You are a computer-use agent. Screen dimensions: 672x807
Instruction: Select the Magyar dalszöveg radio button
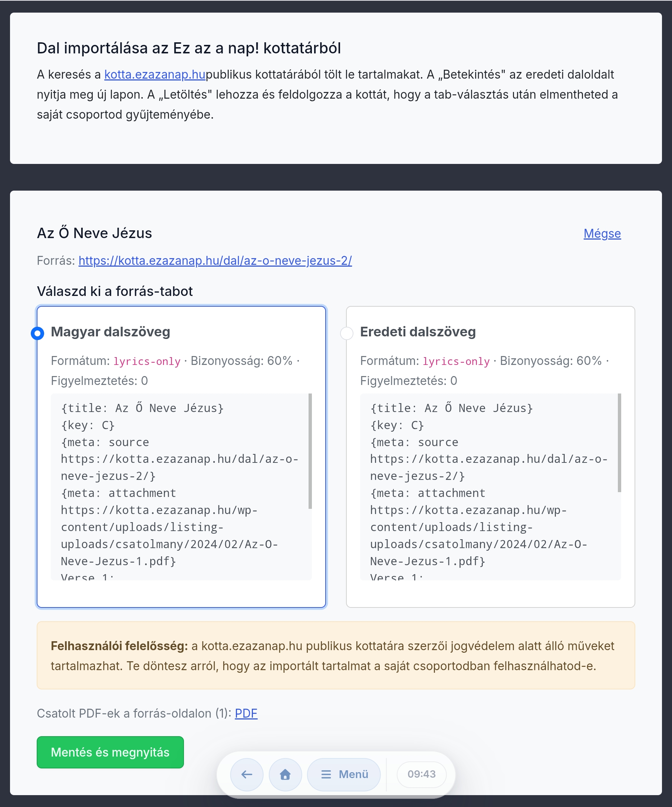pos(38,333)
